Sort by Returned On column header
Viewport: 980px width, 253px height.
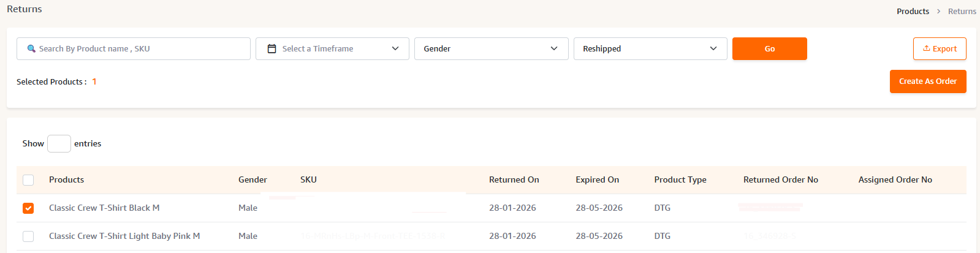point(514,180)
